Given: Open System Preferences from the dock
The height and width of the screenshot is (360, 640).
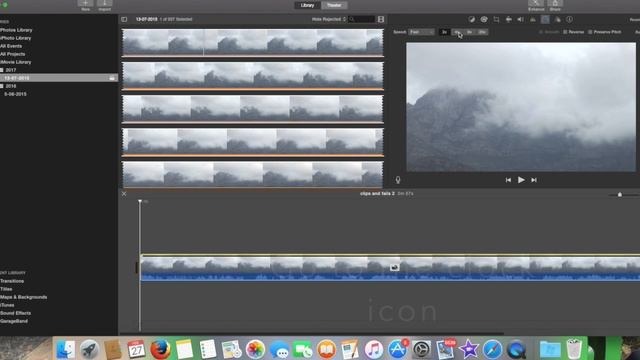Looking at the screenshot, I should [x=421, y=349].
